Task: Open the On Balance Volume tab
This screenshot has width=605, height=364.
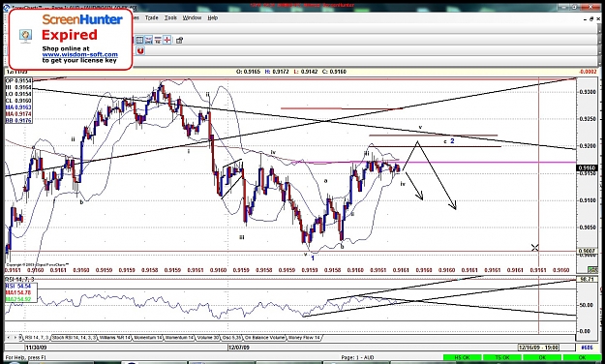Action: tap(264, 338)
